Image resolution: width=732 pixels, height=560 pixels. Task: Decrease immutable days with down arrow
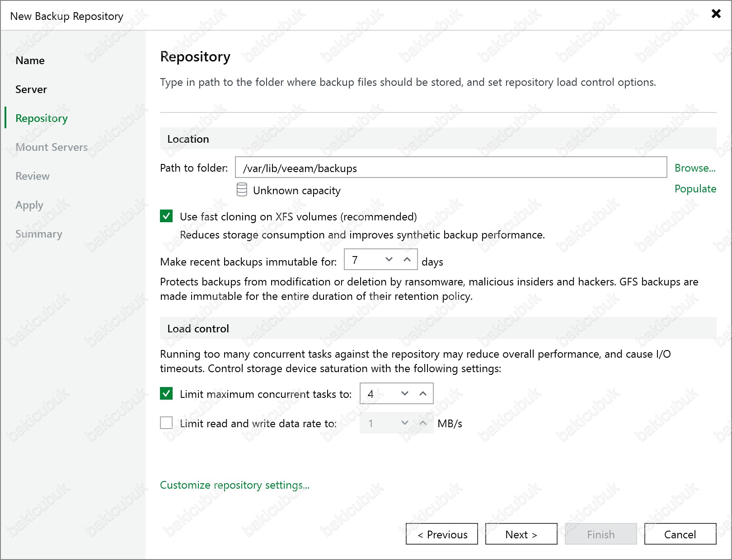[389, 259]
